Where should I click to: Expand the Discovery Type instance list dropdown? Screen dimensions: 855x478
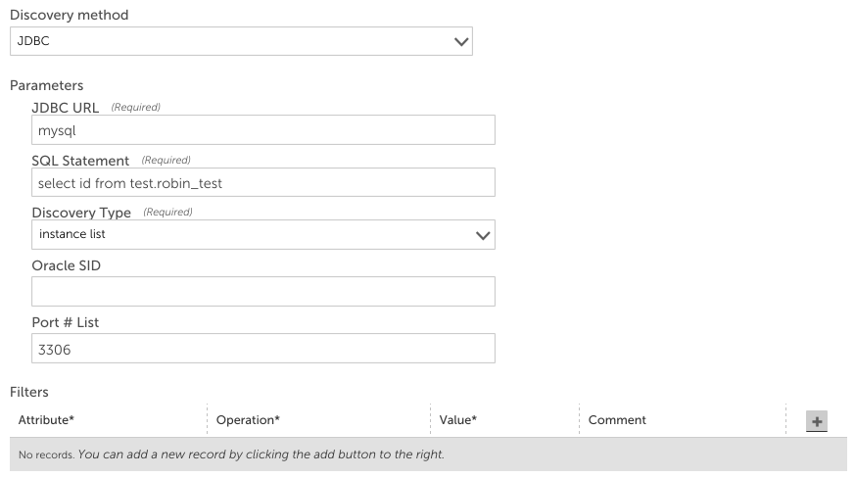pos(263,235)
